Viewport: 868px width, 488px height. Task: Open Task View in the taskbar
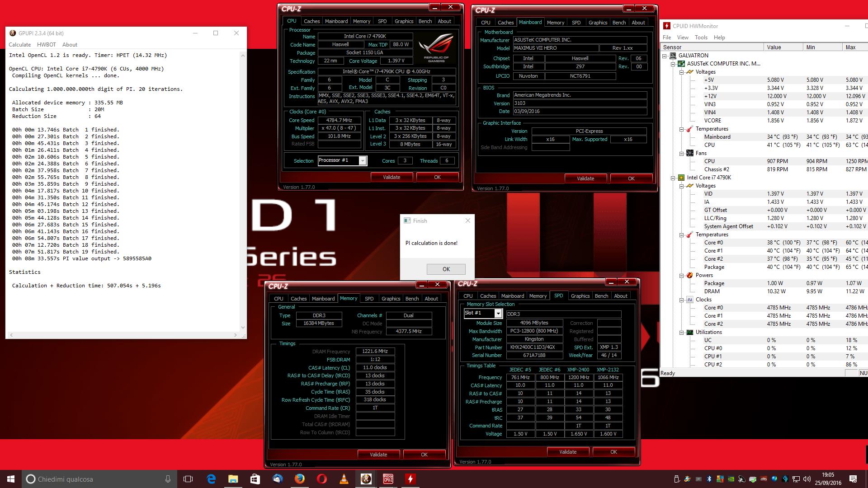[188, 479]
